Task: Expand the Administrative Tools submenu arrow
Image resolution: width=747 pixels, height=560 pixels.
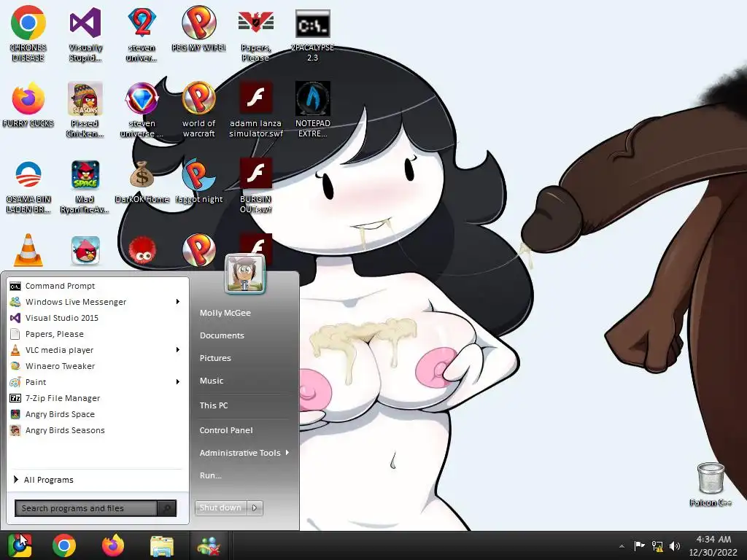Action: tap(287, 452)
